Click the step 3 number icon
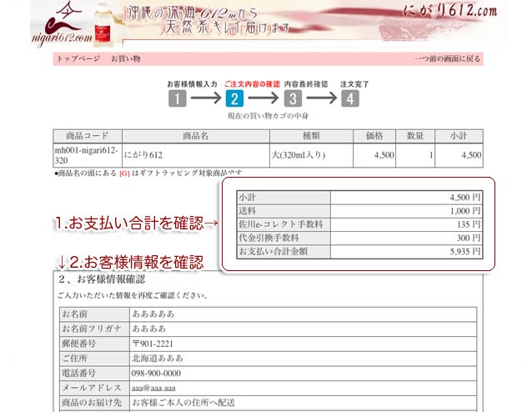 [292, 99]
